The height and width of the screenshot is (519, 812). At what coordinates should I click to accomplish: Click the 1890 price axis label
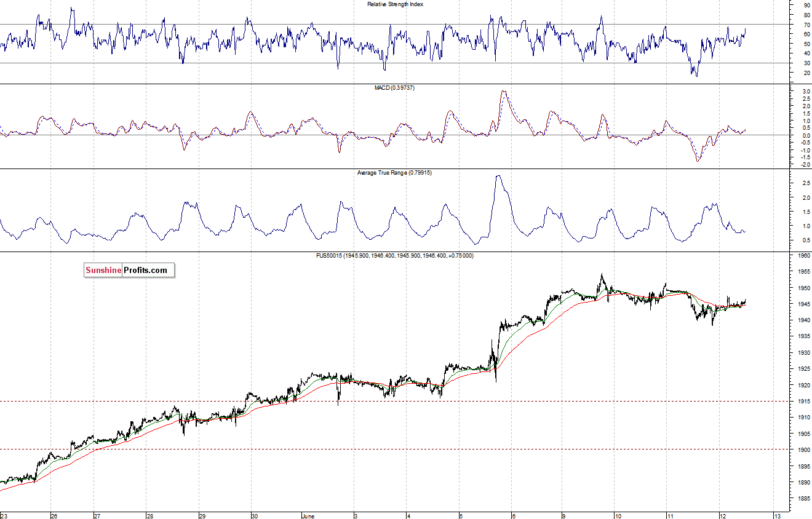click(804, 482)
